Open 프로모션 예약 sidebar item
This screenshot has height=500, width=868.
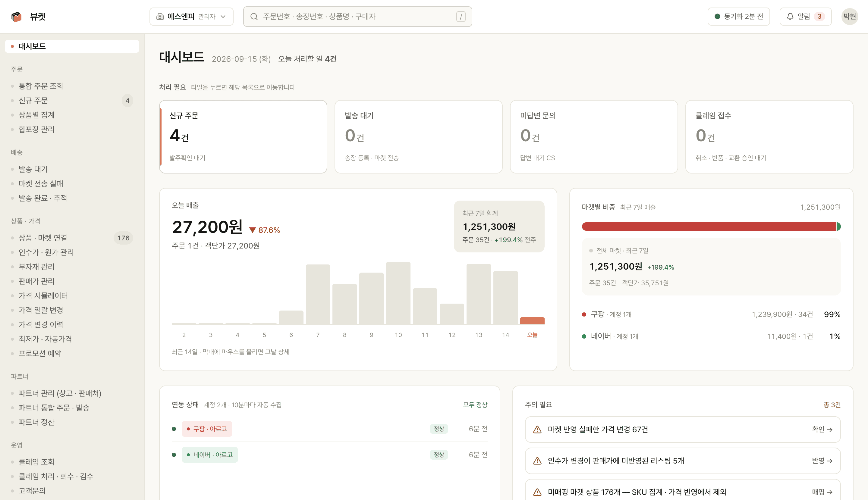click(x=72, y=353)
